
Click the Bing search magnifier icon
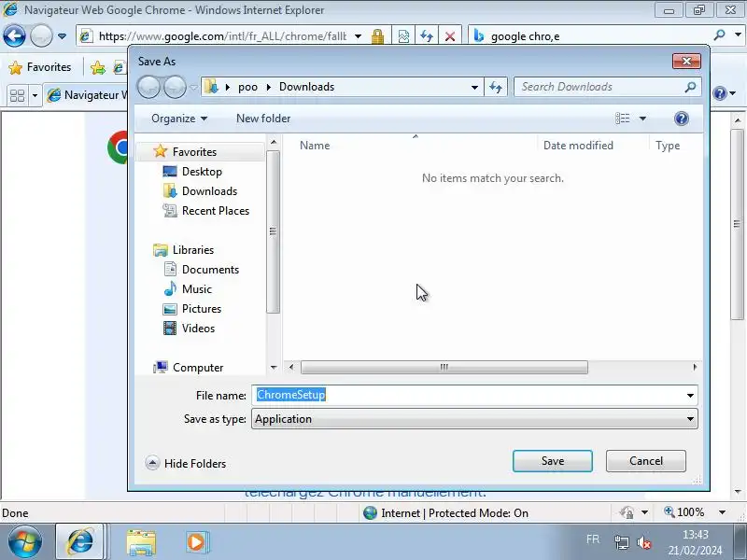(x=719, y=35)
